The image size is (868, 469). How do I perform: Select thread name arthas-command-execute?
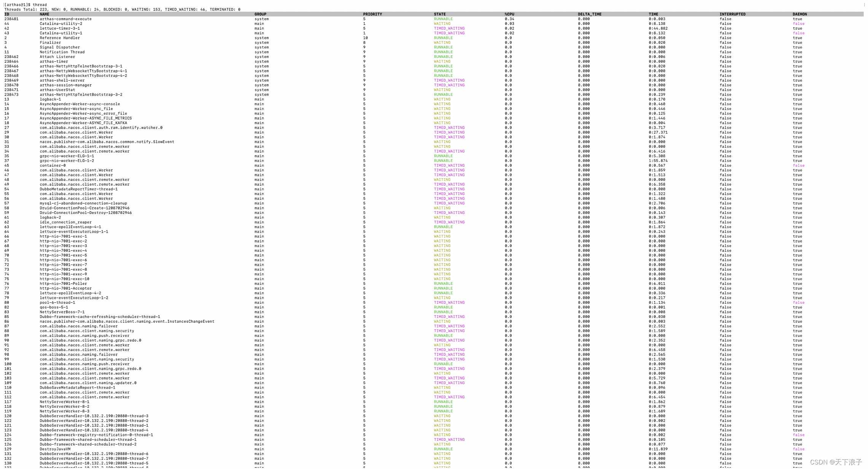[65, 19]
